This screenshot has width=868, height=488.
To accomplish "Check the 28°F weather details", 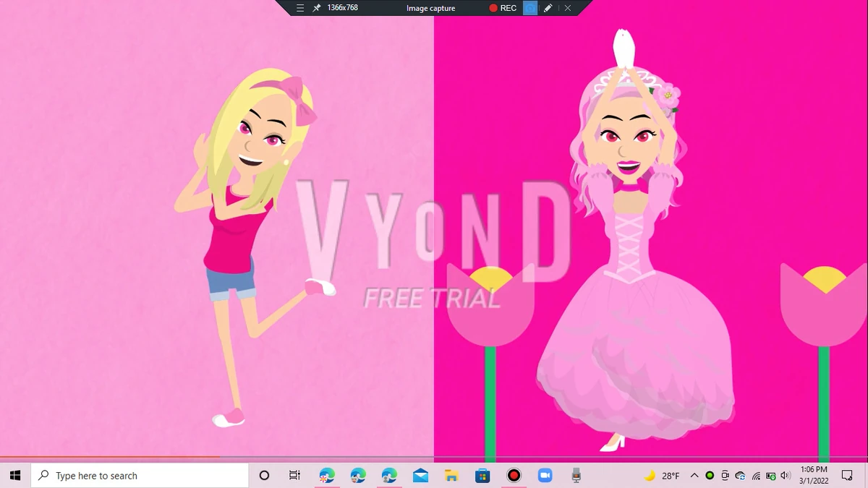I will [672, 476].
